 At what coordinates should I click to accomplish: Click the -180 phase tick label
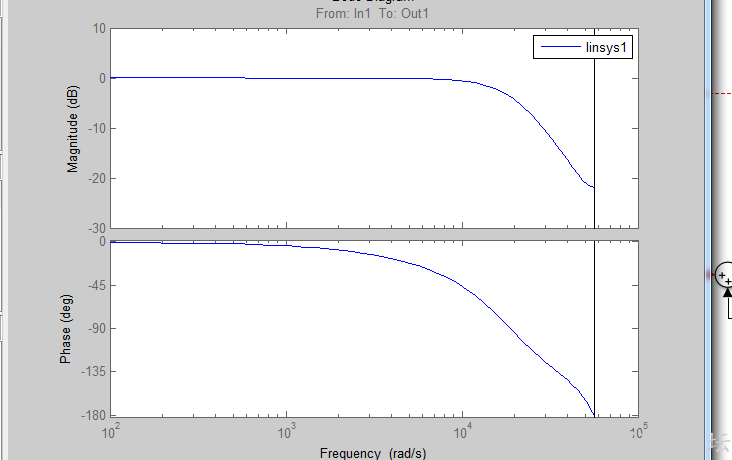pos(93,415)
